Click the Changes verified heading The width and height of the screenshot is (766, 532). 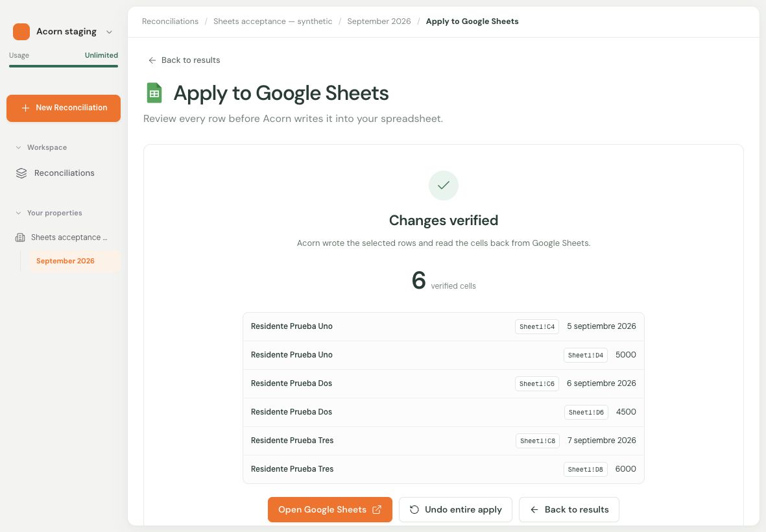point(444,221)
